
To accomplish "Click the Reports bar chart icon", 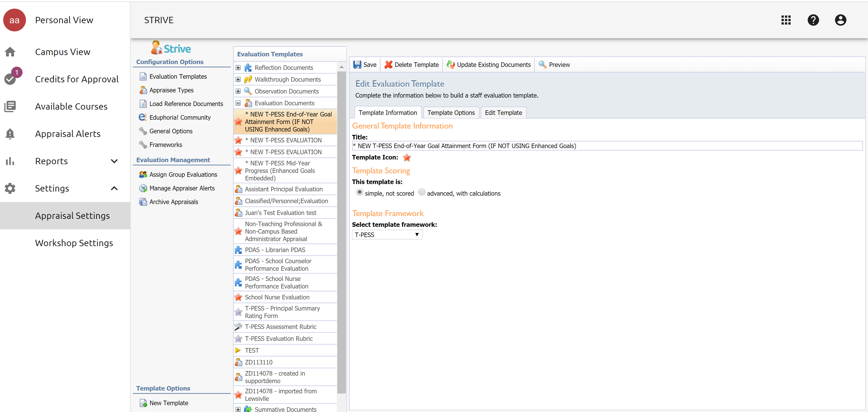I will 10,161.
